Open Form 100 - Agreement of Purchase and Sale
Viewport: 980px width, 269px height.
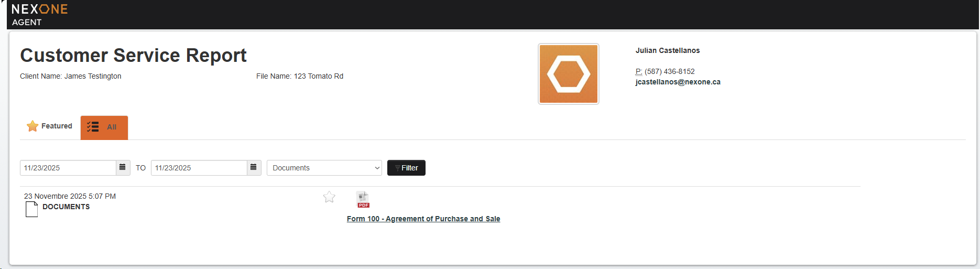point(423,219)
